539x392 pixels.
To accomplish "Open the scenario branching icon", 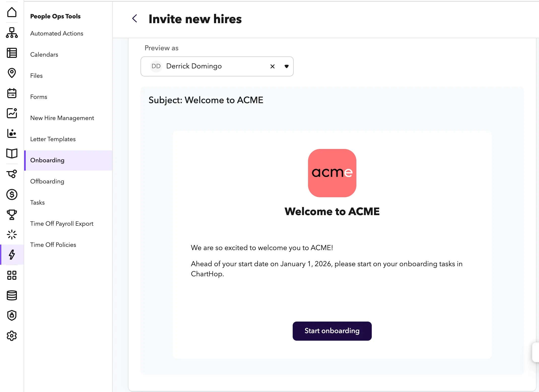I will [12, 174].
